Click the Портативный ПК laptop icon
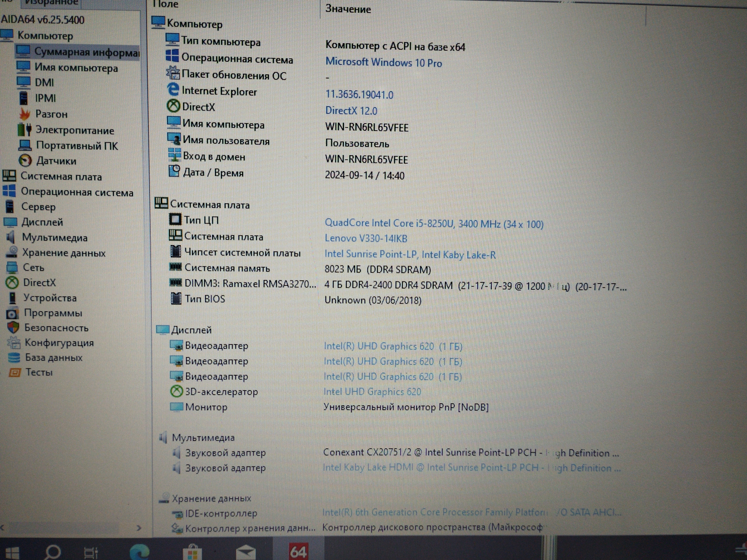Image resolution: width=747 pixels, height=560 pixels. tap(25, 145)
